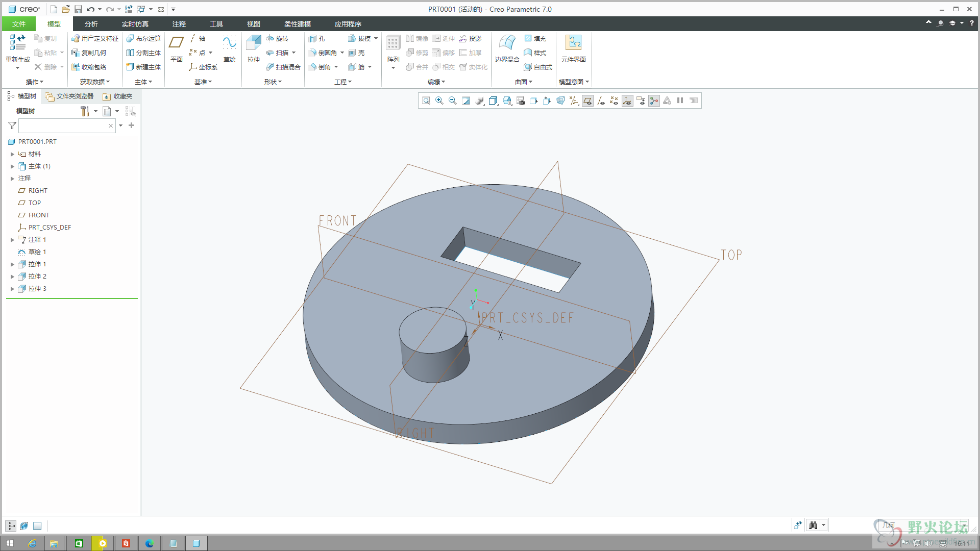The image size is (980, 551).
Task: Click the Project (投影) tool
Action: point(470,38)
